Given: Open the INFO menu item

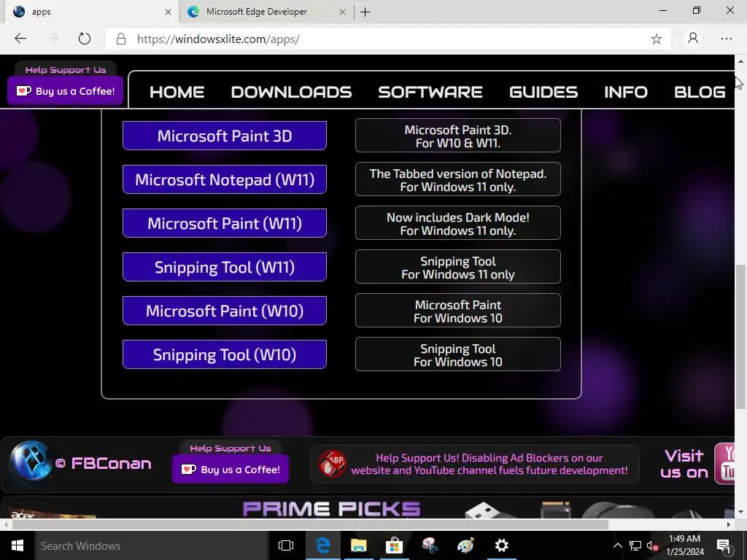Looking at the screenshot, I should pyautogui.click(x=625, y=92).
